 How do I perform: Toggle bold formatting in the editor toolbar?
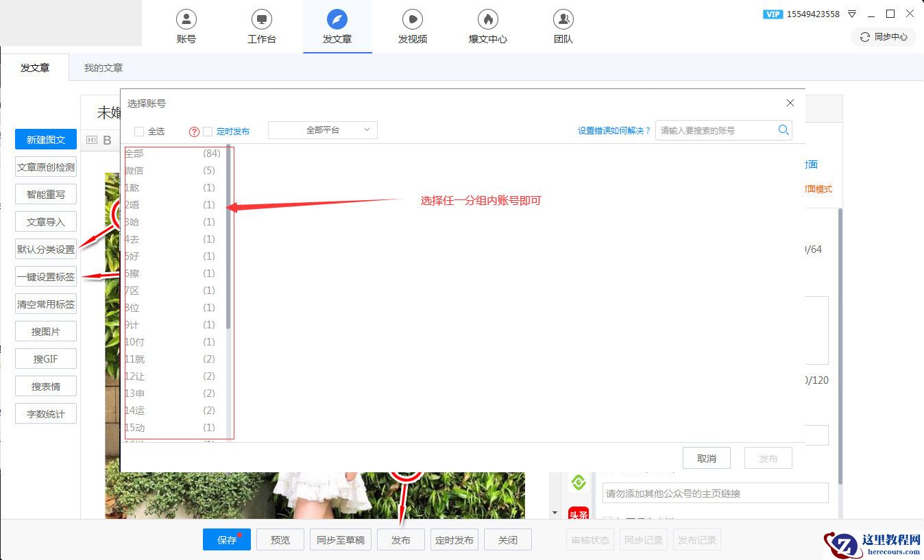[x=107, y=141]
